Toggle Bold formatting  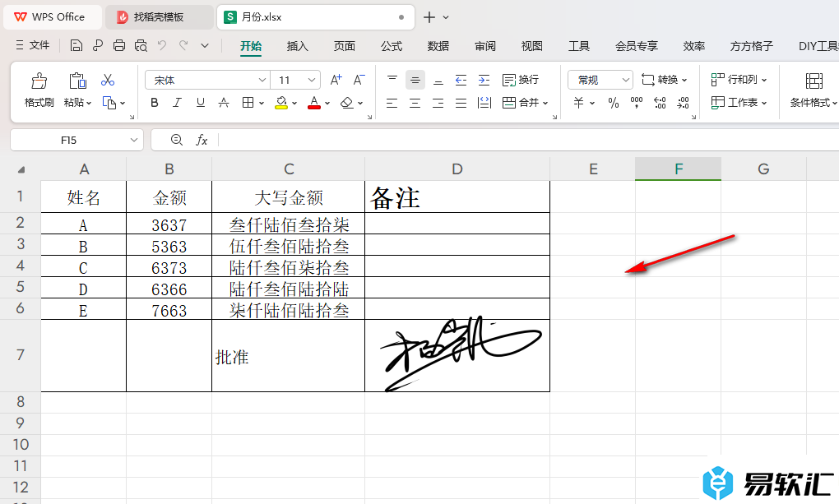(x=154, y=103)
